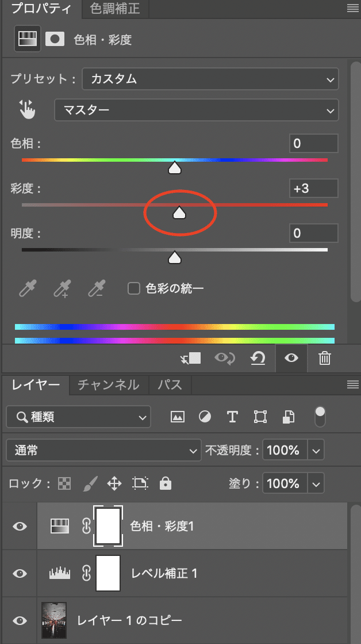
Task: Toggle adjustment layer visibility in Properties footer
Action: click(291, 358)
